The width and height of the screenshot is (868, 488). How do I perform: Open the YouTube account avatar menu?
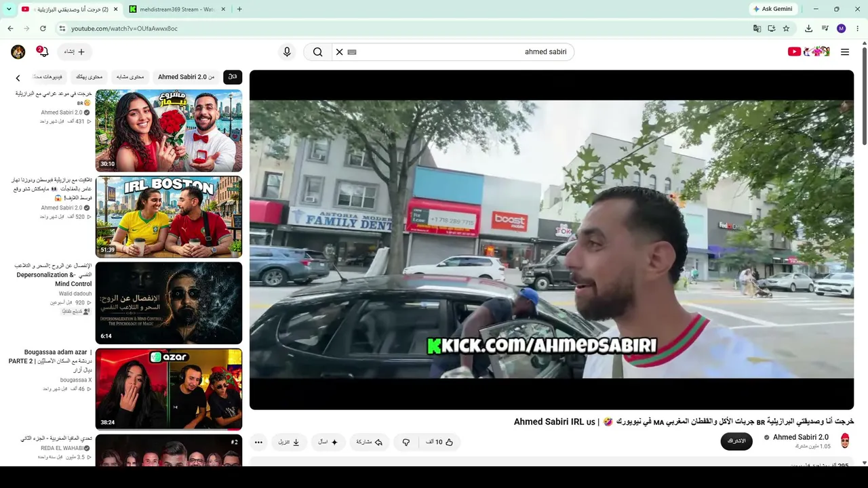(x=18, y=52)
